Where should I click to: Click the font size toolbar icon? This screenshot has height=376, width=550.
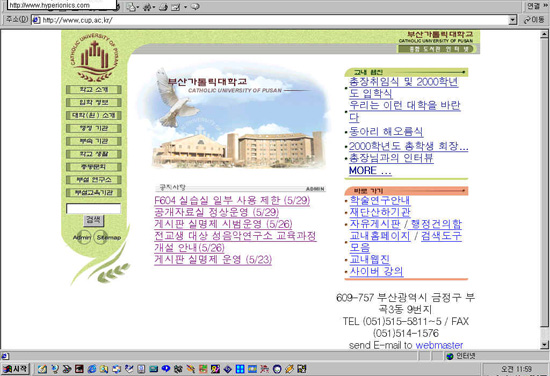(x=147, y=7)
